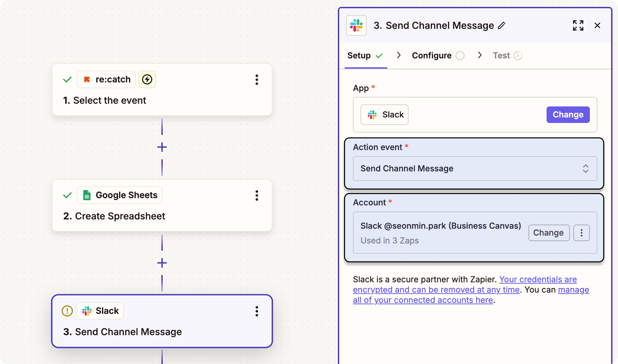Click the pencil icon to rename step
Screen dimensions: 618x364
click(501, 25)
